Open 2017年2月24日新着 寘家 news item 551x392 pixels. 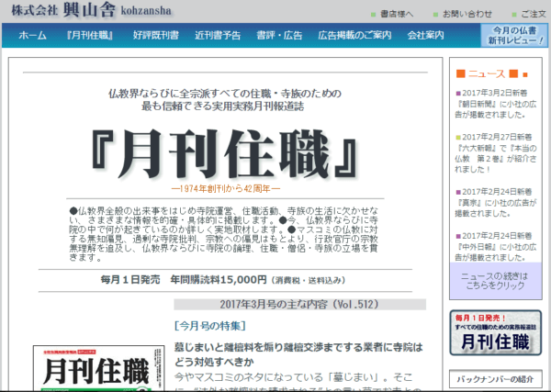click(496, 203)
